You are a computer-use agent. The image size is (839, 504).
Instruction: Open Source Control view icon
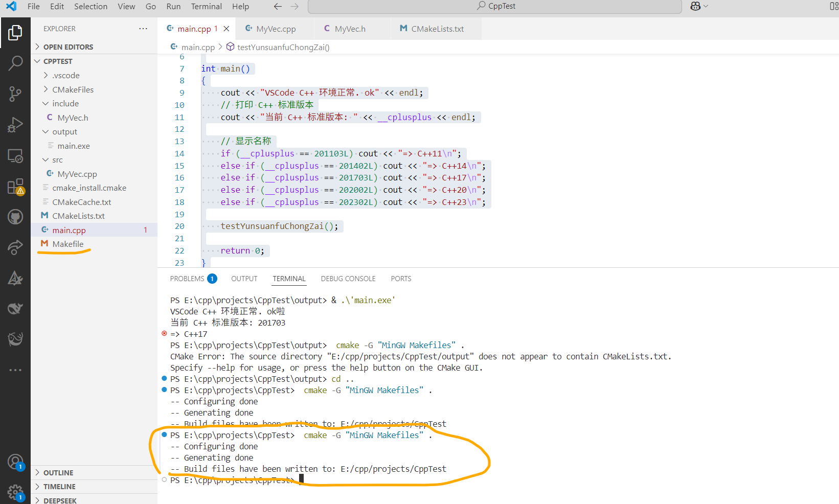pos(15,94)
